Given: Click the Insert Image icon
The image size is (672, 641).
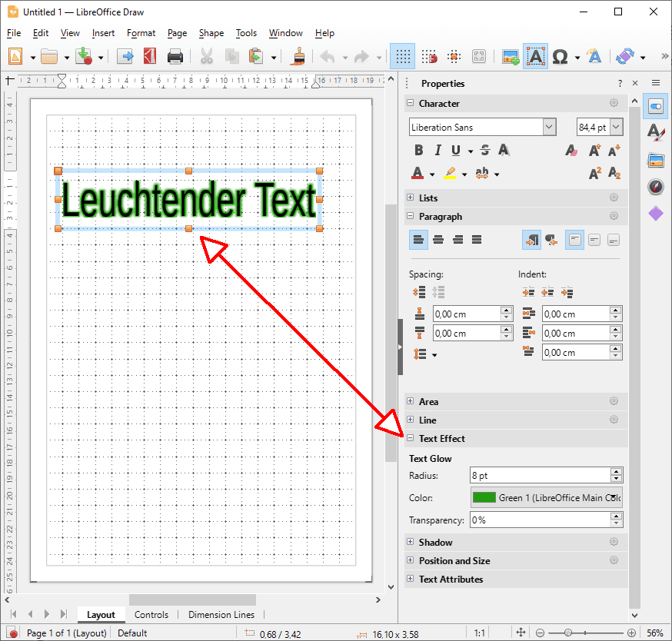Looking at the screenshot, I should [511, 56].
